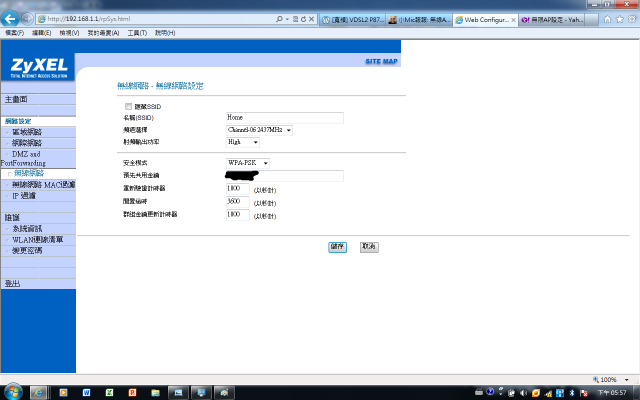Viewport: 640px width, 400px height.
Task: Click the network signal tray icon
Action: 548,393
